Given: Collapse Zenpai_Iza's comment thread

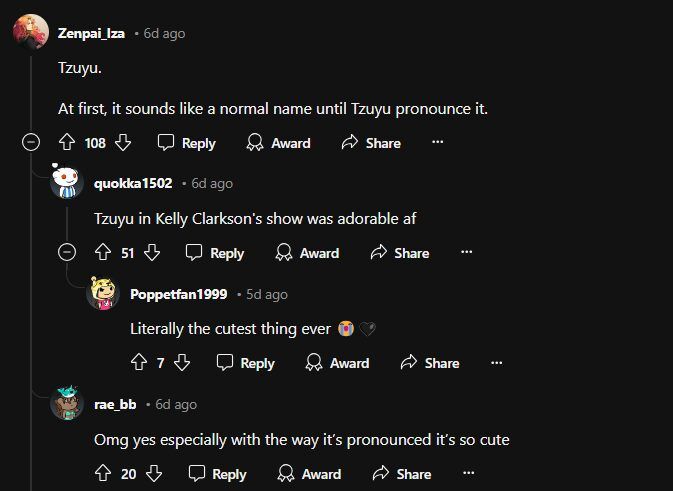Looking at the screenshot, I should (31, 143).
